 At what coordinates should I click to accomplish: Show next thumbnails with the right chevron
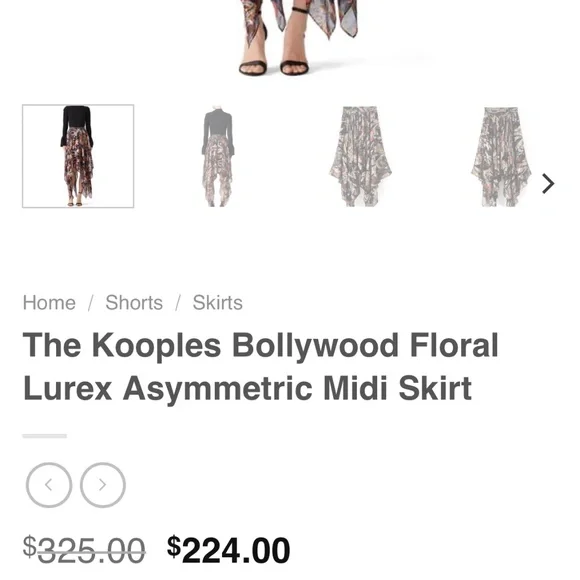tap(548, 184)
